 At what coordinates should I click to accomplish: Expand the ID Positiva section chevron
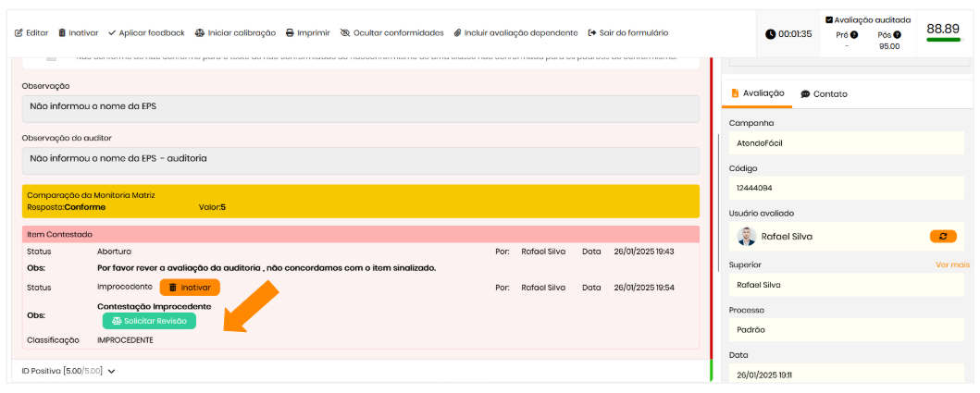coord(112,372)
